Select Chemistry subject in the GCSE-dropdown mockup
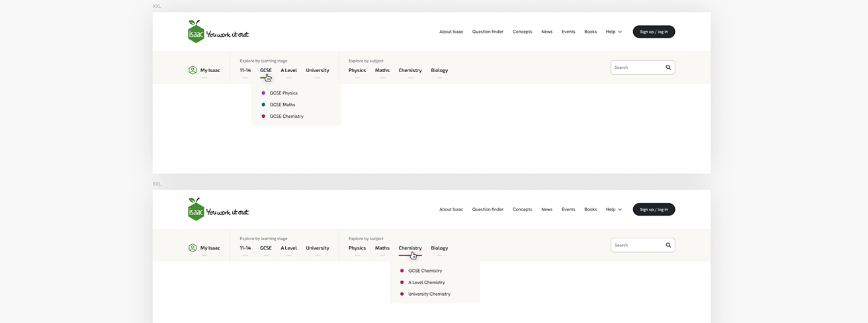868x323 pixels. [x=410, y=70]
